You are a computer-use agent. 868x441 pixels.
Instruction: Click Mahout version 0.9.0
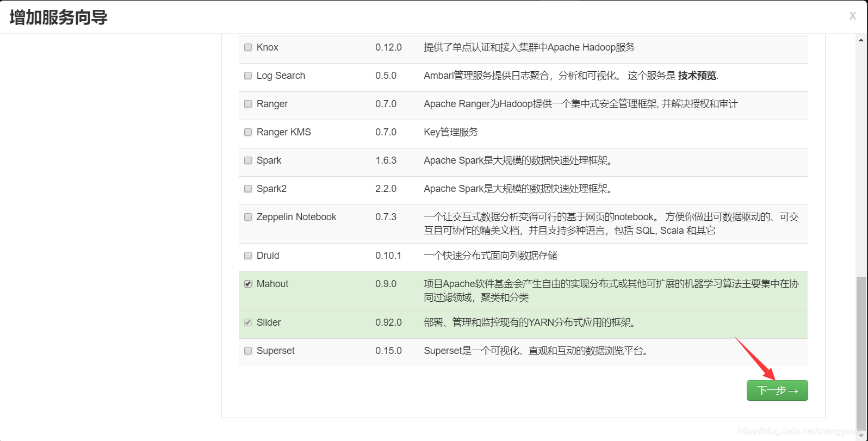386,284
